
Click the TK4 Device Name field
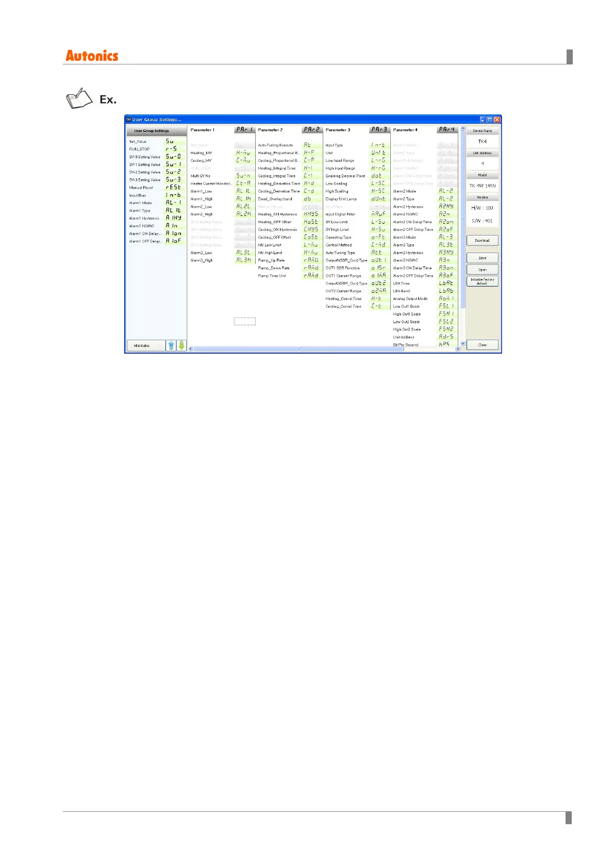482,141
